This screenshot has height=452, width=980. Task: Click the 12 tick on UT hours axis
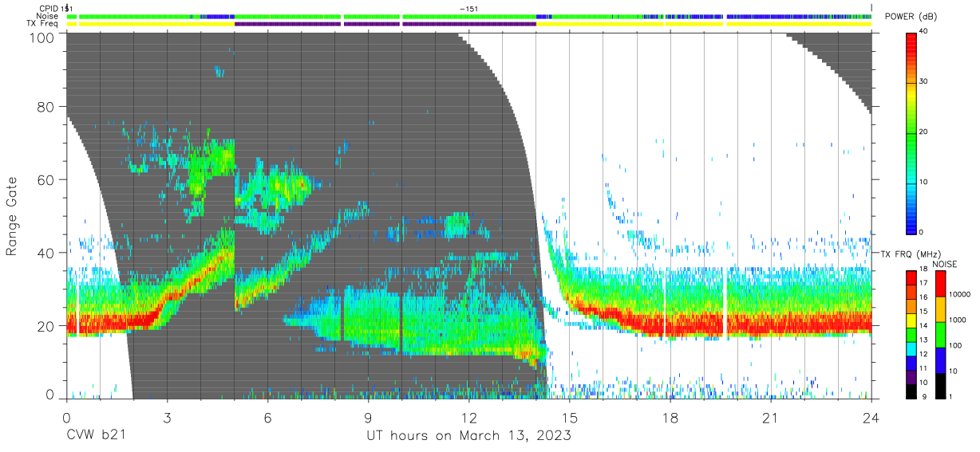(469, 418)
